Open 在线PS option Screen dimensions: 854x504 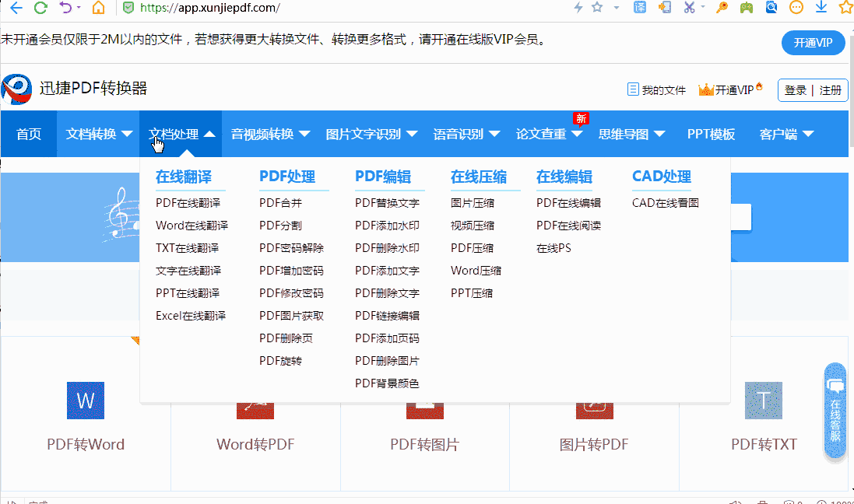coord(554,248)
